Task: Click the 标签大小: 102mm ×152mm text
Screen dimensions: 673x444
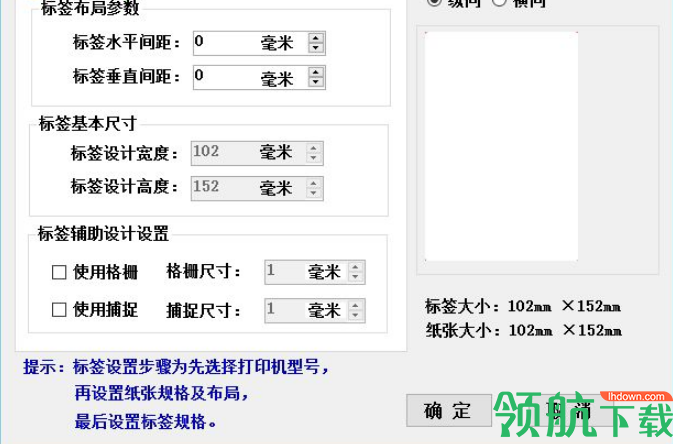Action: pos(523,306)
